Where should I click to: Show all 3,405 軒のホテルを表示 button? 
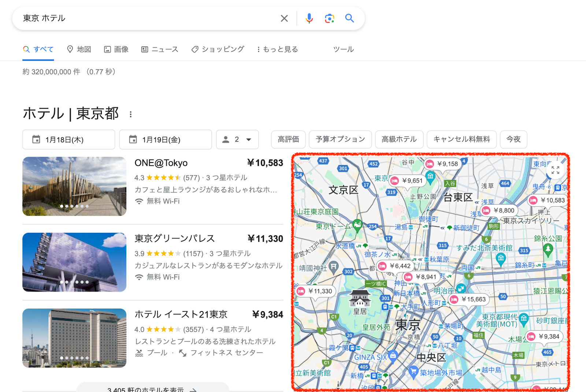pos(152,388)
